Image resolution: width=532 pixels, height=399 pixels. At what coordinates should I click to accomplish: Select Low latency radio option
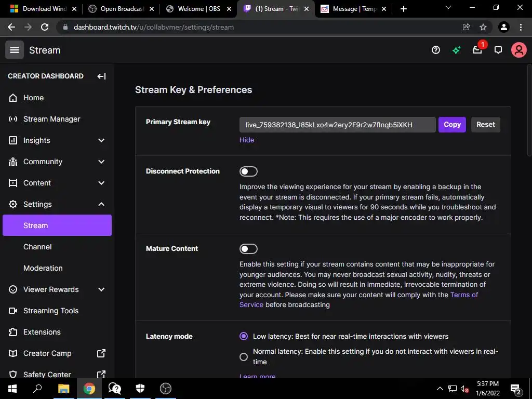tap(244, 336)
